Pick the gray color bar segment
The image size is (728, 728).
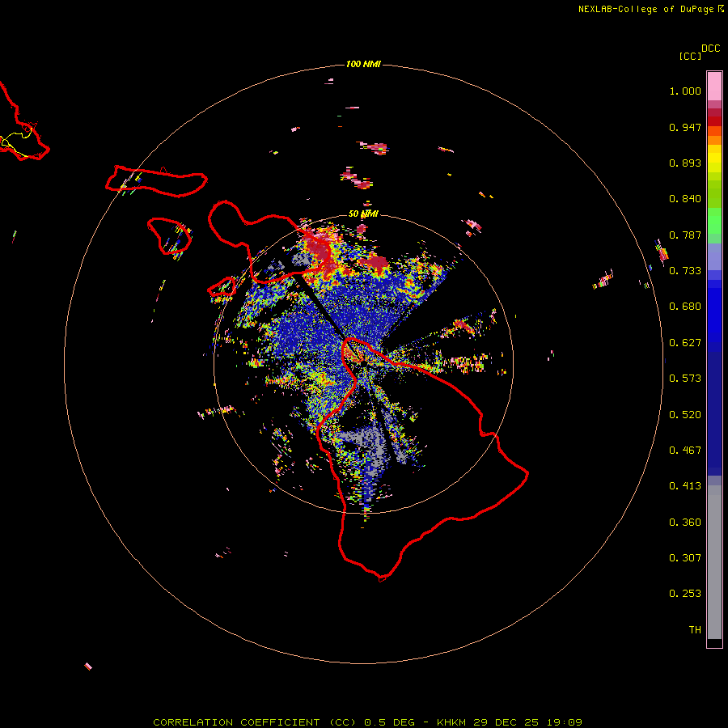pos(714,562)
